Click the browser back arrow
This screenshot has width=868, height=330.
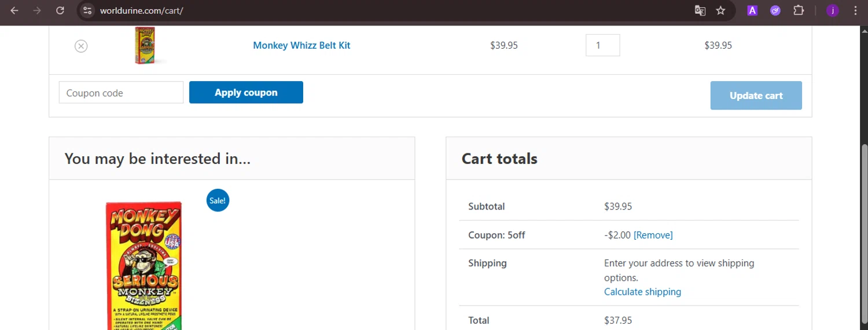tap(14, 10)
